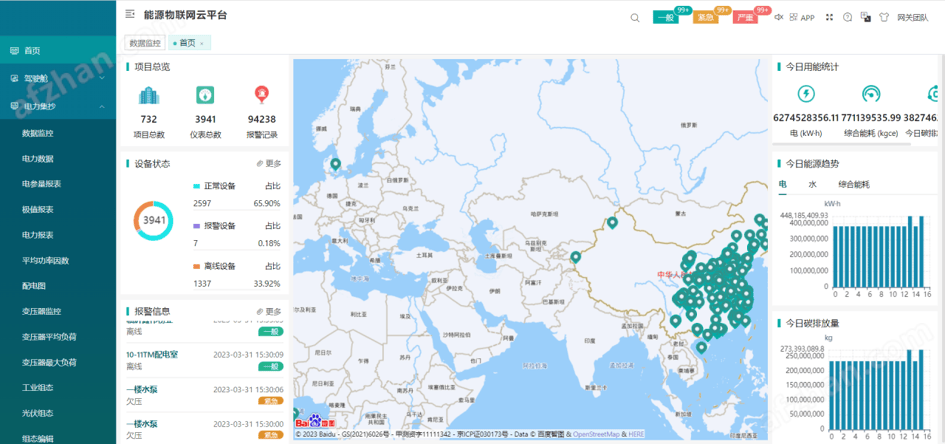Click the 首页 monitor icon in sidebar
945x444 pixels.
coord(14,51)
